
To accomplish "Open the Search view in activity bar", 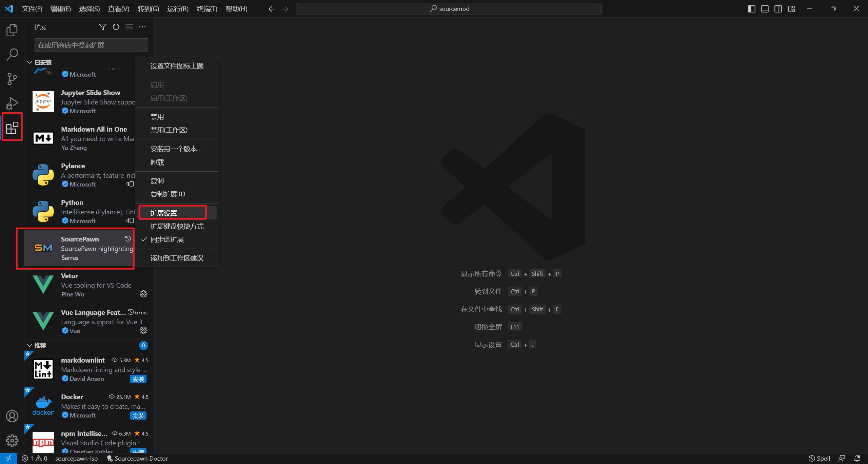I will click(x=12, y=54).
